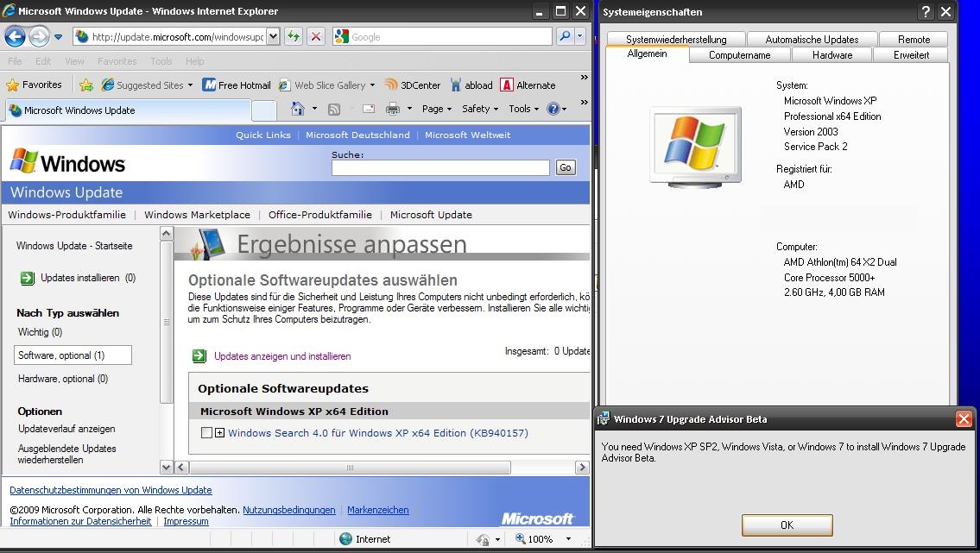Open the abload favorites link
Viewport: 980px width, 553px height.
(471, 85)
